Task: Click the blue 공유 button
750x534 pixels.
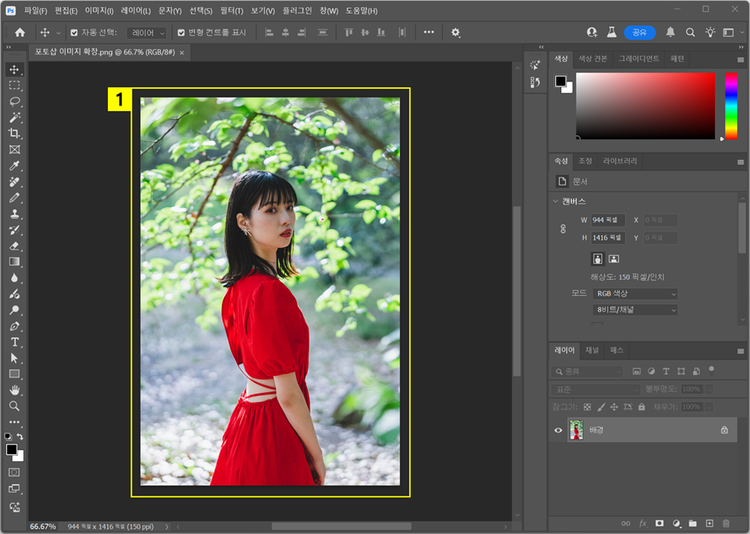Action: click(x=639, y=32)
